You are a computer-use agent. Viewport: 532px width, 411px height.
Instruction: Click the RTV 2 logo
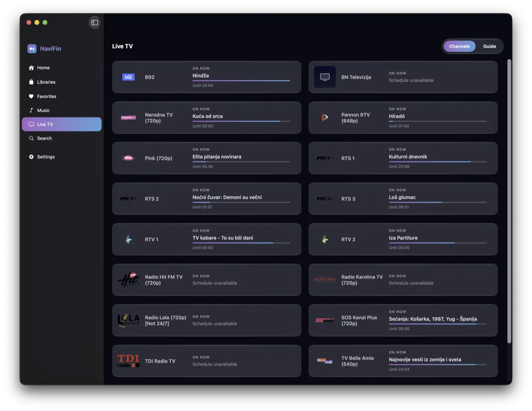325,239
